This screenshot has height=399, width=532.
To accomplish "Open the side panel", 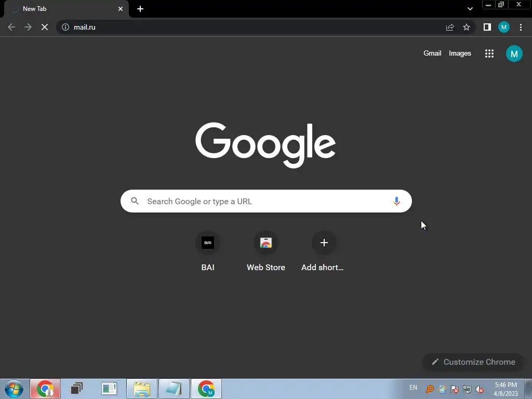I will pyautogui.click(x=487, y=27).
